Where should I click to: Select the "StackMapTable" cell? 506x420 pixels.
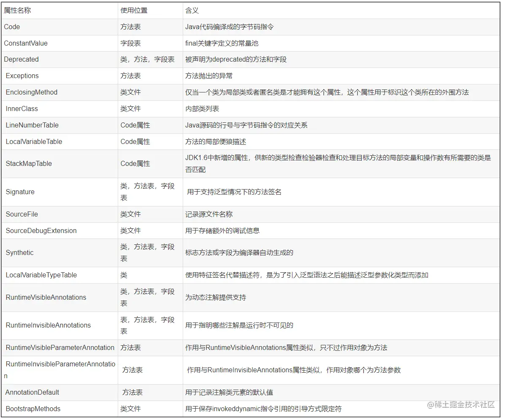[60, 164]
